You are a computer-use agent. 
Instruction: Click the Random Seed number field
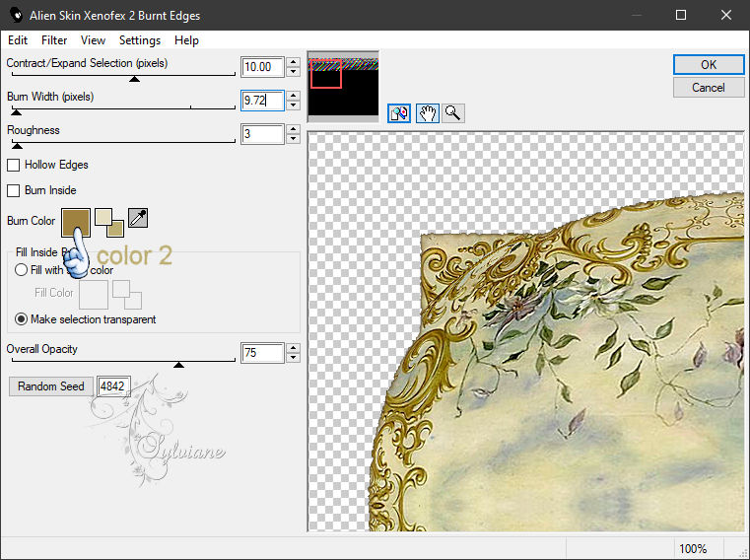113,386
